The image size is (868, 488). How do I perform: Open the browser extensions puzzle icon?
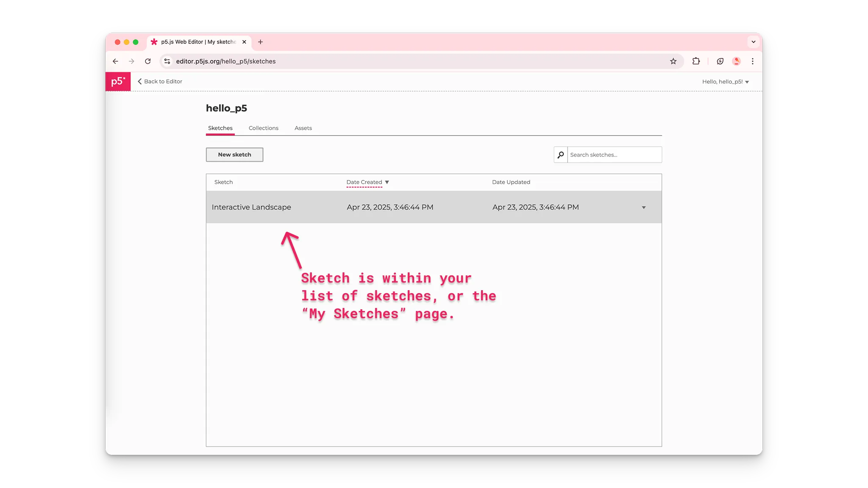696,61
